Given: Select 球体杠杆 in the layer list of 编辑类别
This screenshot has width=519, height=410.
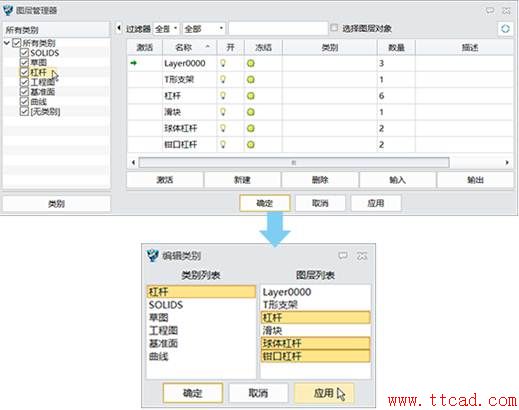Looking at the screenshot, I should pyautogui.click(x=315, y=343).
